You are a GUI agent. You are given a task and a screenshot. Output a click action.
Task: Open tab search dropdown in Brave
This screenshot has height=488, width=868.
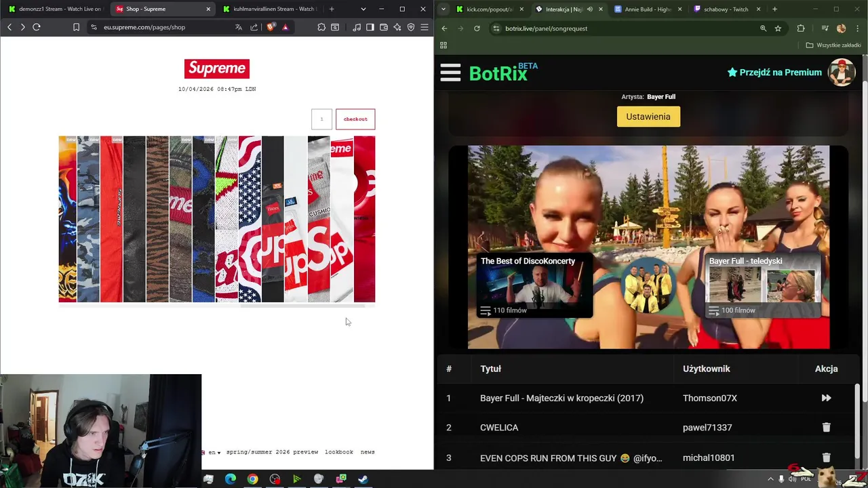tap(363, 9)
